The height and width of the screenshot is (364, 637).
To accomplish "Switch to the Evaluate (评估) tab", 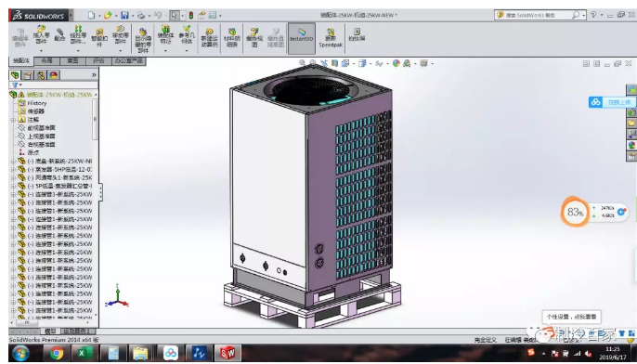I will click(98, 61).
